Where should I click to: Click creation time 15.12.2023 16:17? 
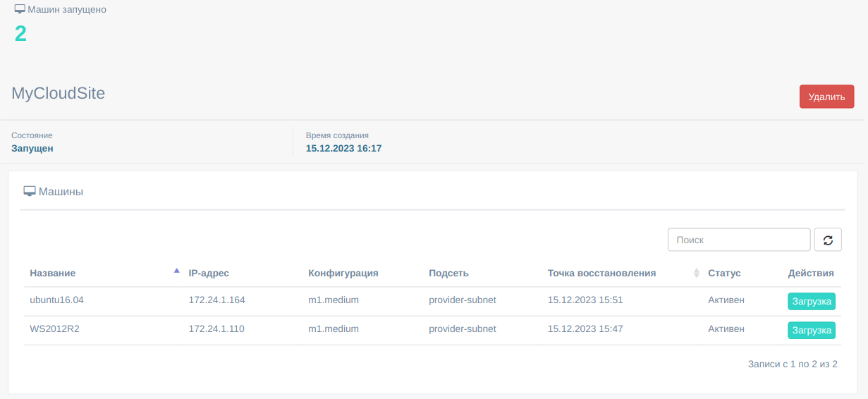344,148
